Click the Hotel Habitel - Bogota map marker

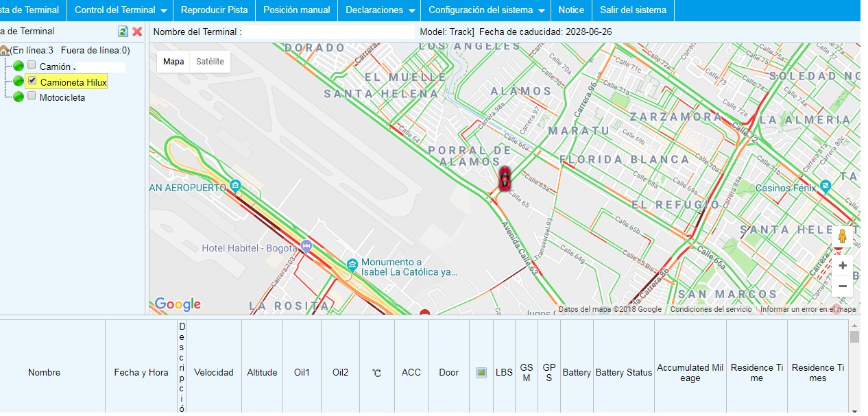pos(306,246)
